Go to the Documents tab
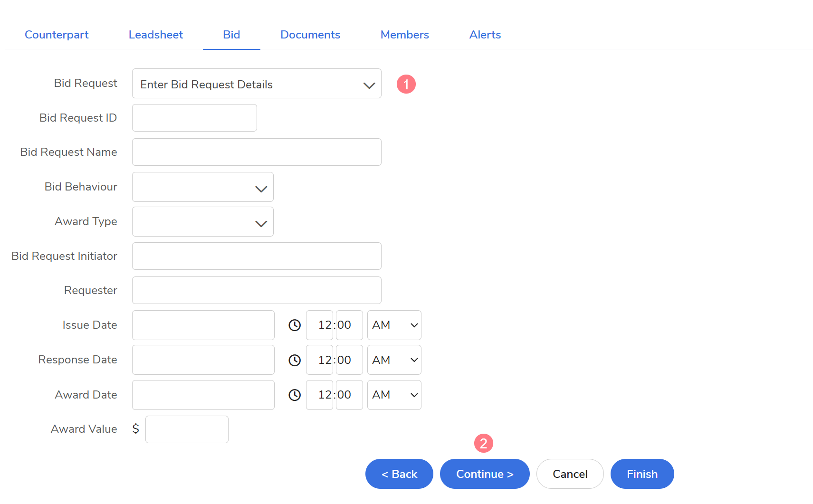 click(310, 35)
